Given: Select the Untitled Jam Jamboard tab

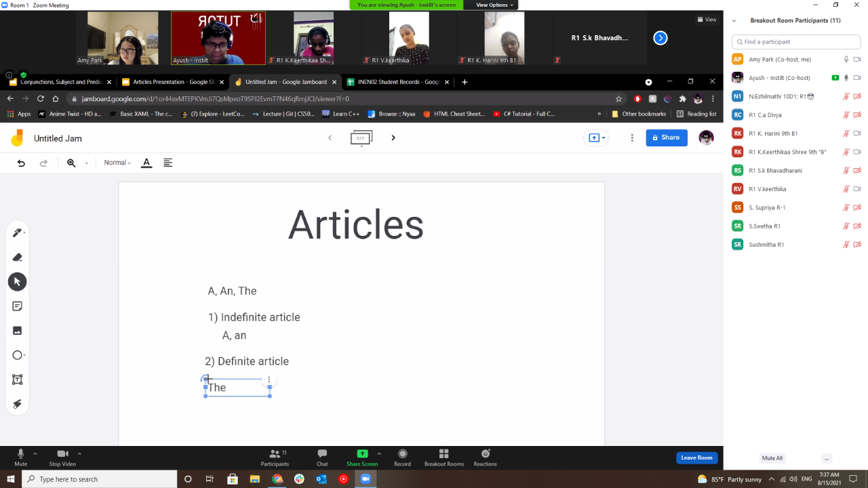Looking at the screenshot, I should pos(284,82).
